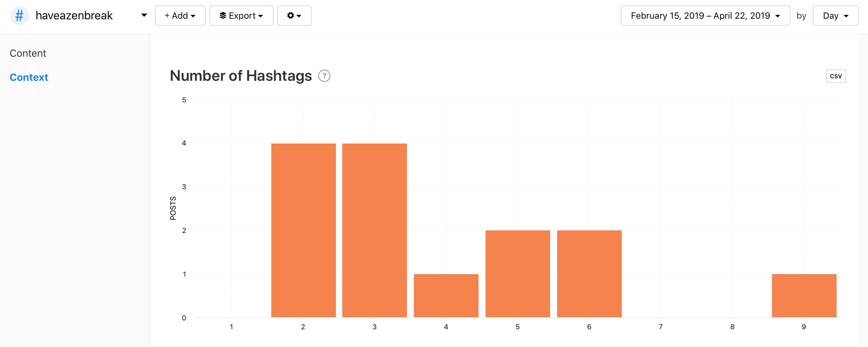Click the Number of Hashtags chart title
Viewport: 868px width, 347px height.
241,76
